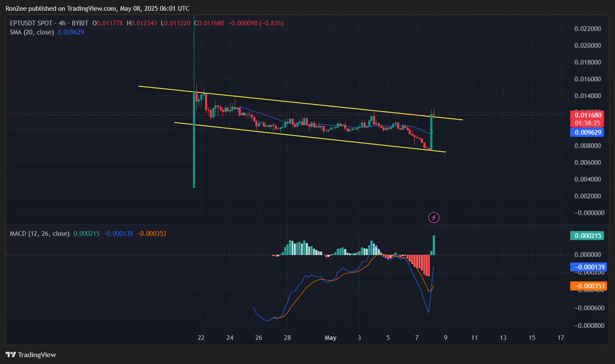Click the May label on time axis
This screenshot has height=364, width=615.
pyautogui.click(x=330, y=338)
